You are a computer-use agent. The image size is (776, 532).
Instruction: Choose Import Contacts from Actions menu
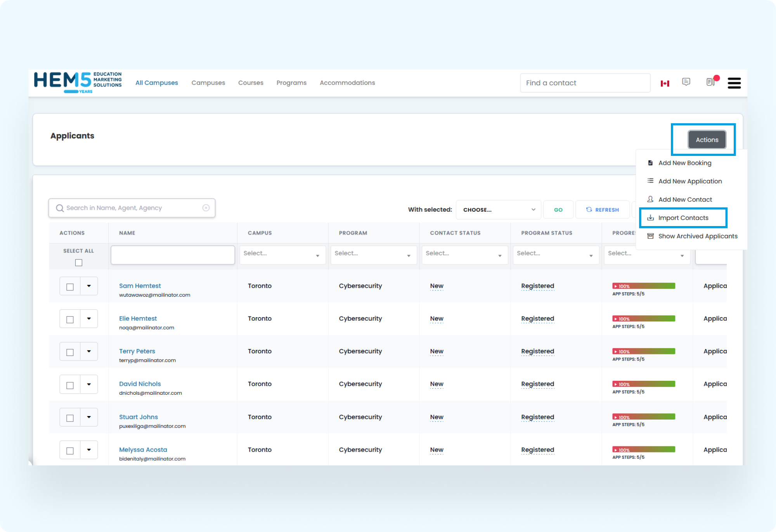[683, 218]
